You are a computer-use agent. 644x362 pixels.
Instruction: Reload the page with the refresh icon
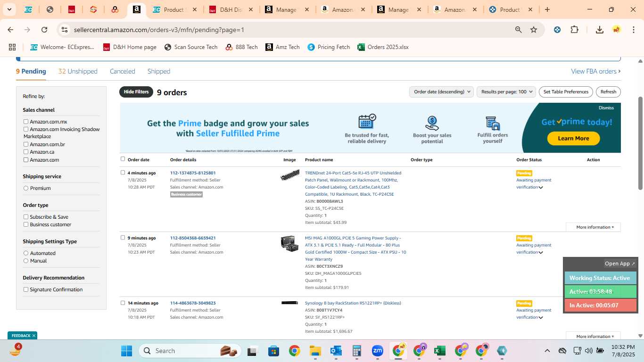coord(44,30)
